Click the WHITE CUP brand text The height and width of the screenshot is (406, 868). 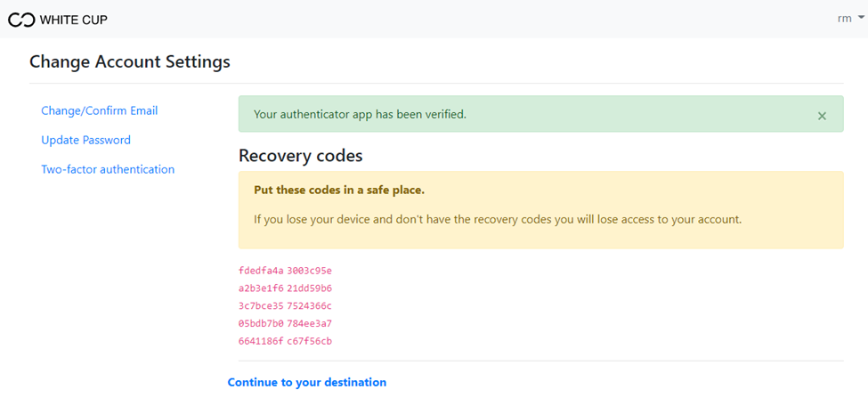pyautogui.click(x=74, y=20)
